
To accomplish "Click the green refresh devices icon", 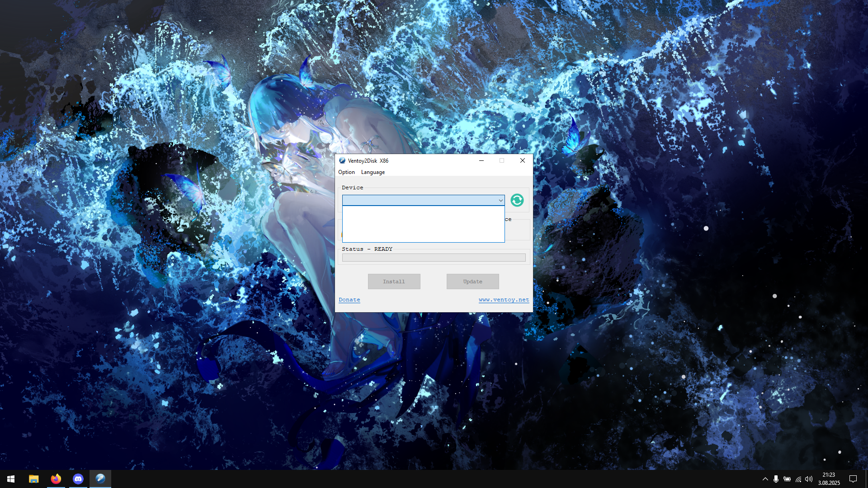I will point(517,200).
